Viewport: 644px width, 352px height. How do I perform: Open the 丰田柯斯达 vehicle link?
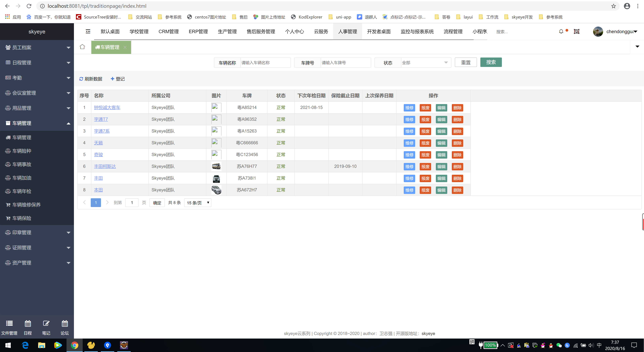pos(105,166)
